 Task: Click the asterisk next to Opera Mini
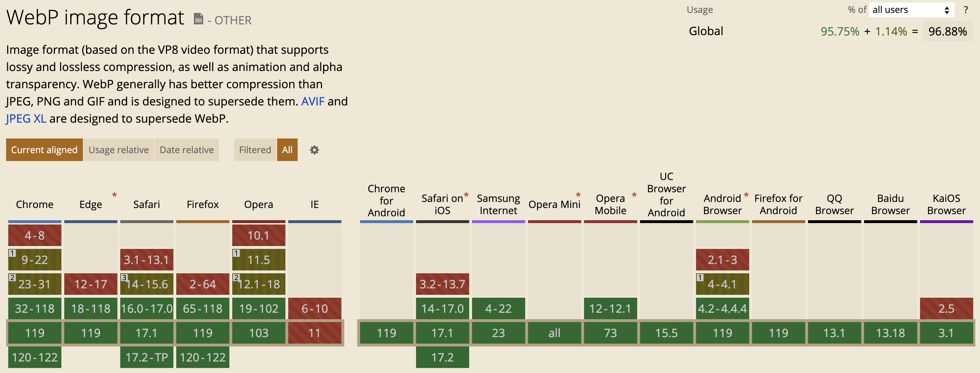tap(578, 195)
